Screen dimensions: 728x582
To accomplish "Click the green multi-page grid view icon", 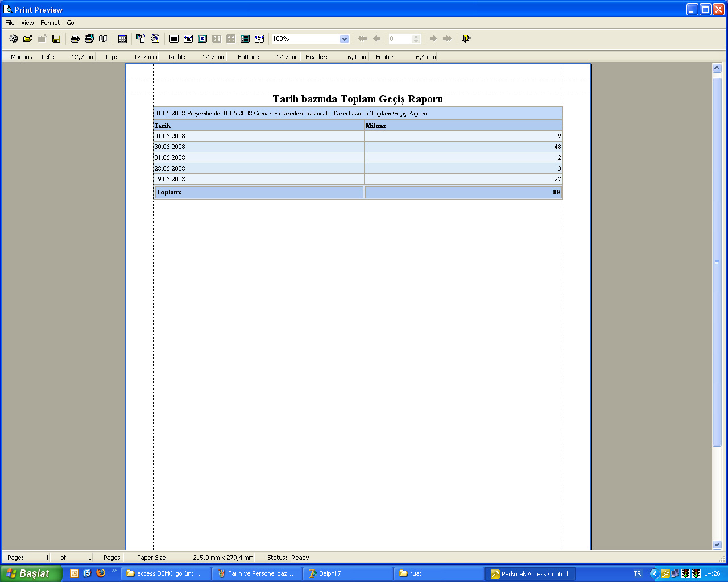I will pos(245,39).
